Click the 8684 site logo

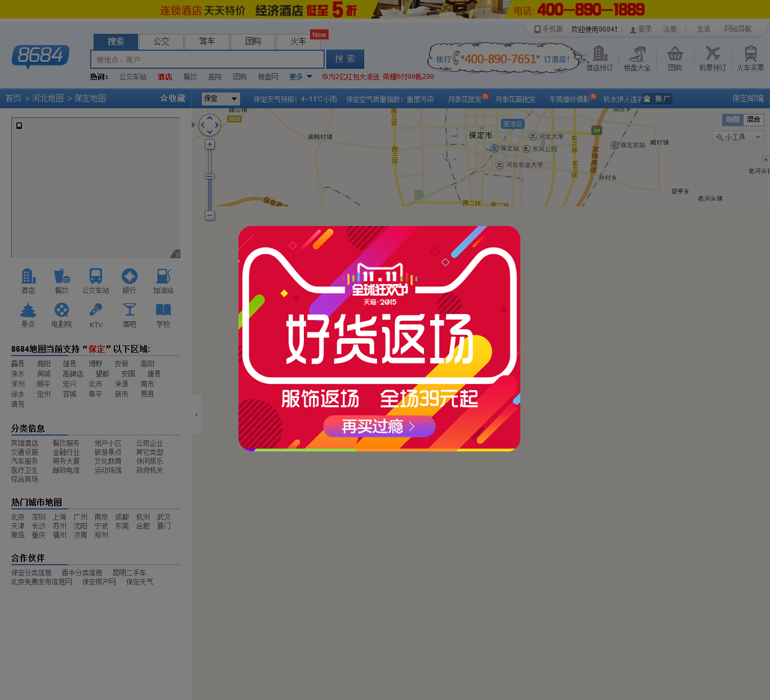(x=41, y=56)
